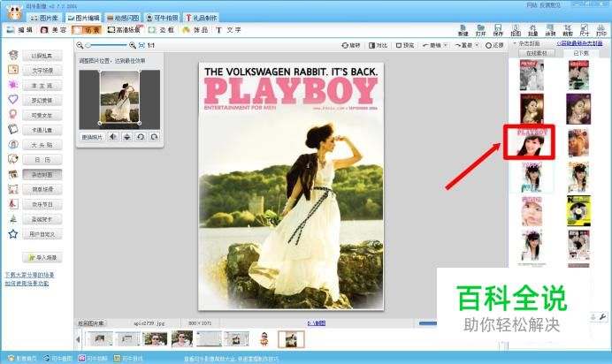Click the 打开 open file icon
This screenshot has height=364, width=612.
(x=480, y=30)
